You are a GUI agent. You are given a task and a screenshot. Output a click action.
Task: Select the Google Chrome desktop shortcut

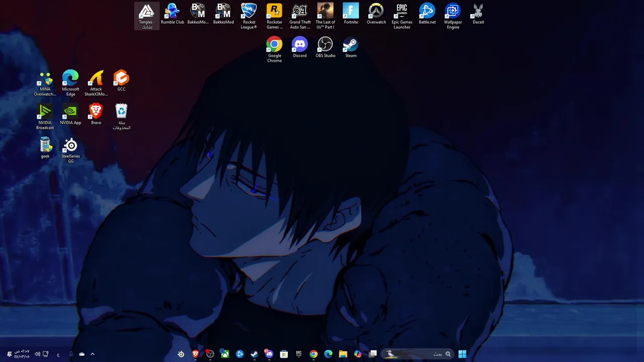click(x=274, y=49)
